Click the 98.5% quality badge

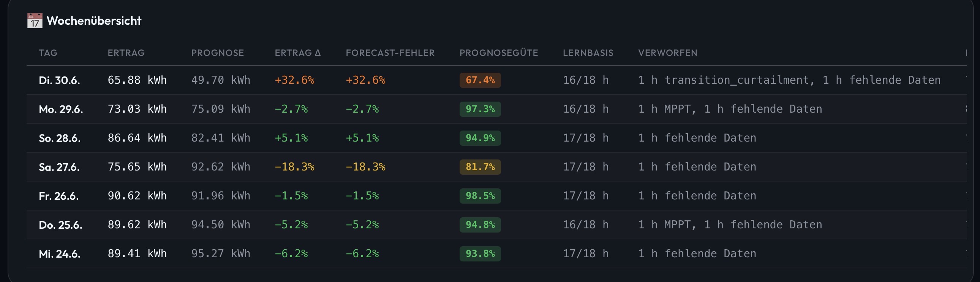coord(480,196)
